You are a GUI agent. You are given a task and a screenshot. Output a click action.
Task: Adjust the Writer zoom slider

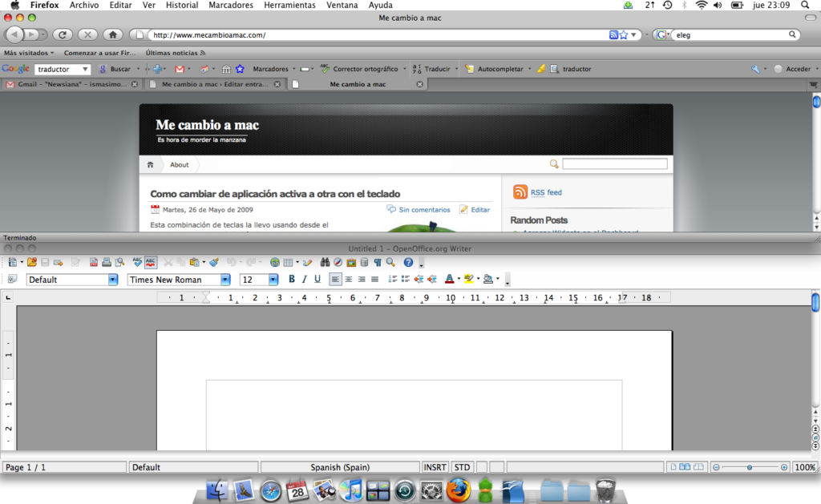click(750, 467)
